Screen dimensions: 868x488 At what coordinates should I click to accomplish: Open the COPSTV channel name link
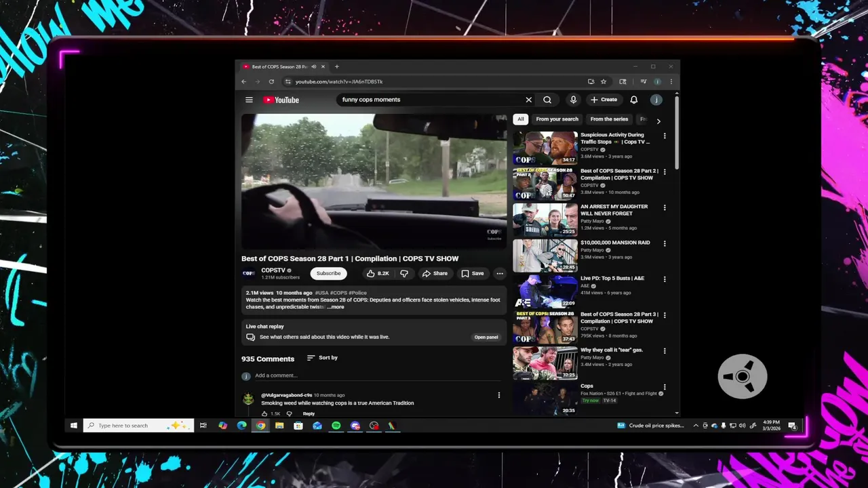[x=273, y=270]
